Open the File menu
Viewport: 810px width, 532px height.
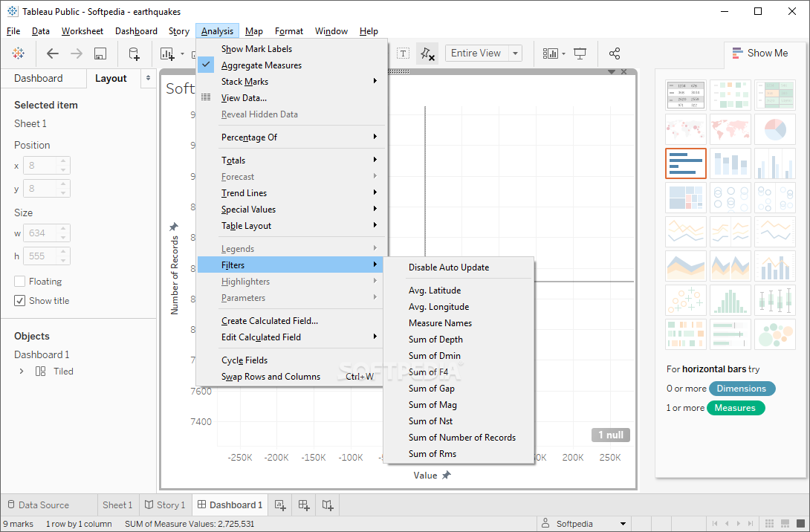[x=13, y=31]
